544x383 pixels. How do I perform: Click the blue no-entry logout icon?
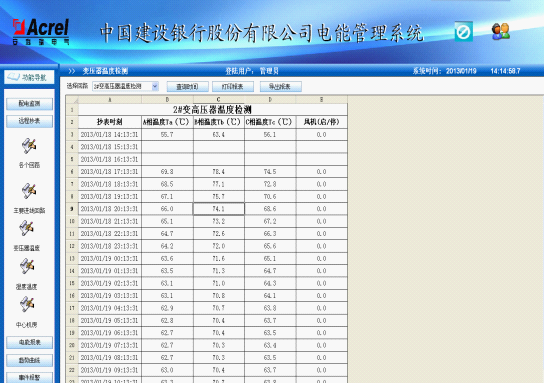point(464,32)
